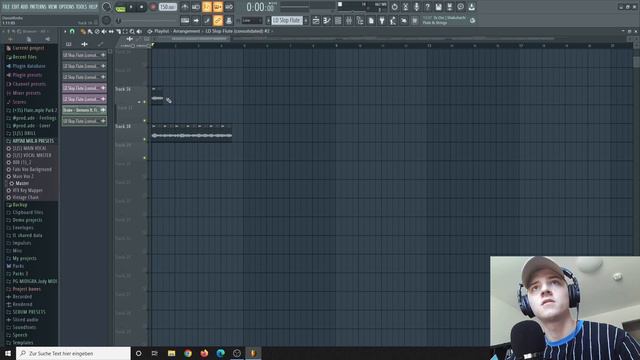Click the question mark help icon
This screenshot has width=640, height=360.
(x=427, y=7)
